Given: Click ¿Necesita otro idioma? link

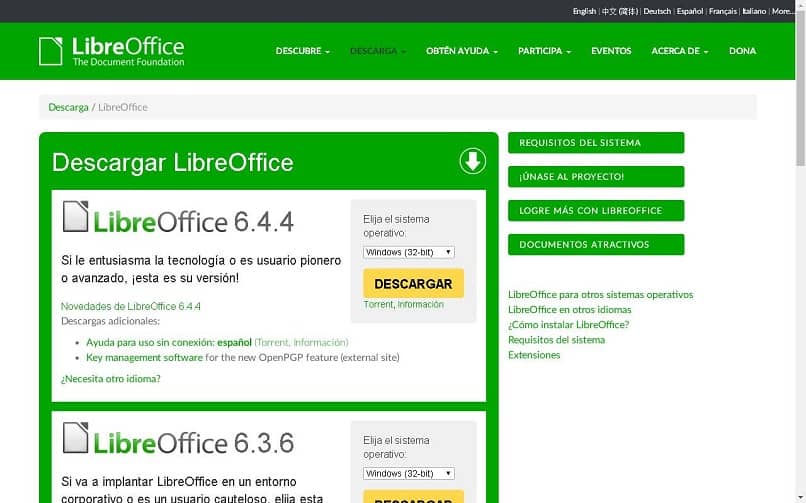Looking at the screenshot, I should (x=111, y=379).
